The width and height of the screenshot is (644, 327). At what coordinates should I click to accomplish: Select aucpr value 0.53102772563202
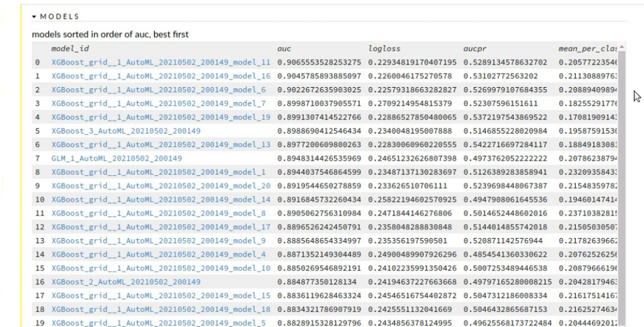click(x=500, y=76)
